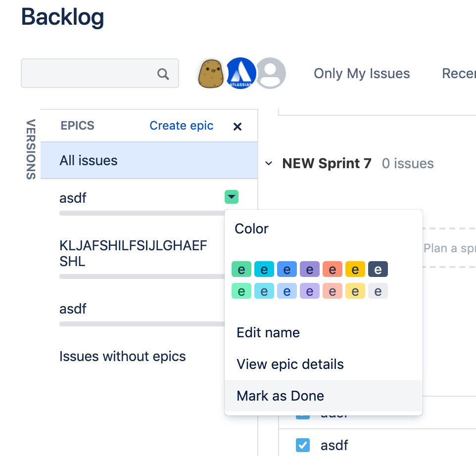
Task: Select Edit name in the epic menu
Action: coord(268,332)
